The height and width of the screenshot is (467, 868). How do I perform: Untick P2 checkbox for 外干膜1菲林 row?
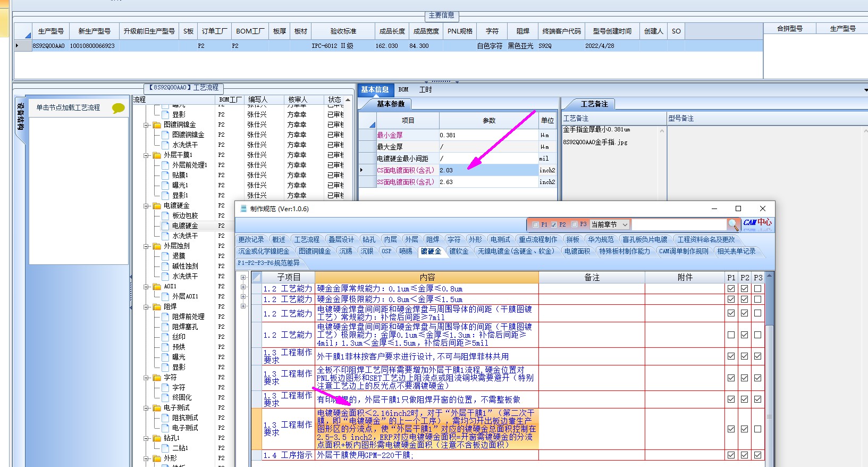(744, 356)
